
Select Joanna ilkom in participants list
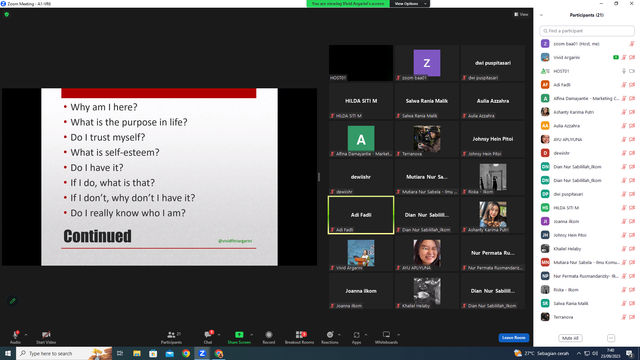pos(587,221)
